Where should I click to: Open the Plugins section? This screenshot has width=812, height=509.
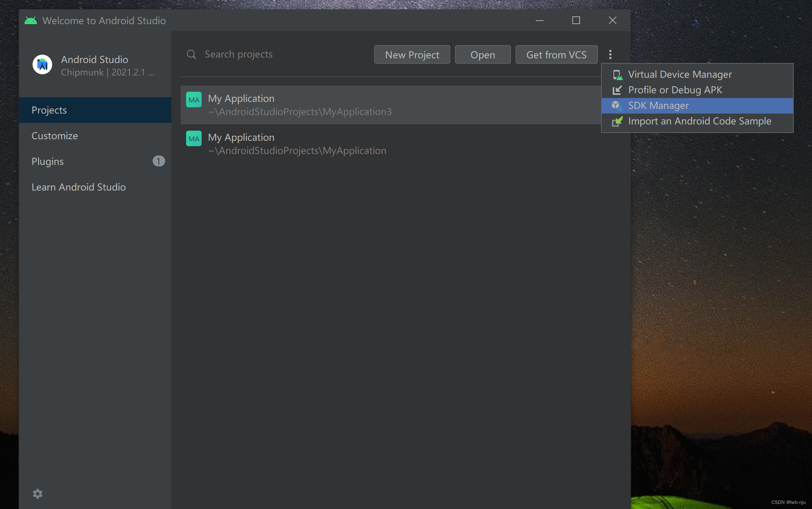click(x=48, y=161)
